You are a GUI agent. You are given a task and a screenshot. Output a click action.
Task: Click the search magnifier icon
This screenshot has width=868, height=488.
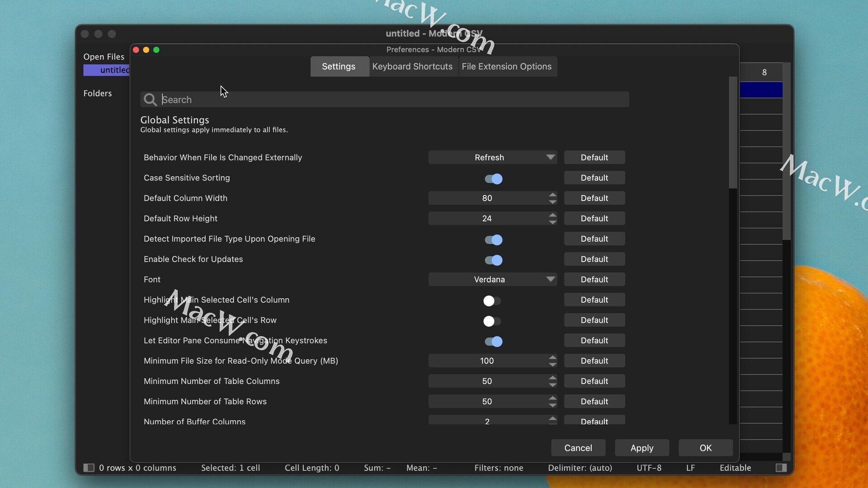pyautogui.click(x=150, y=99)
